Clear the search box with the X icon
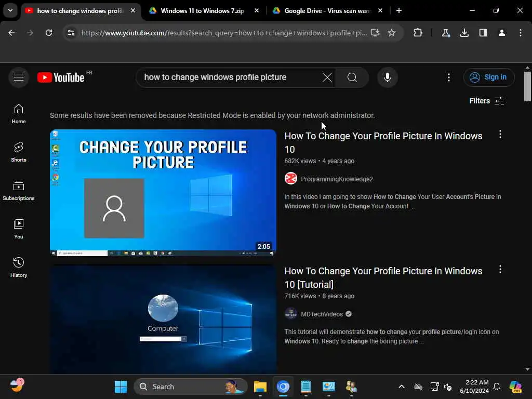 327,77
